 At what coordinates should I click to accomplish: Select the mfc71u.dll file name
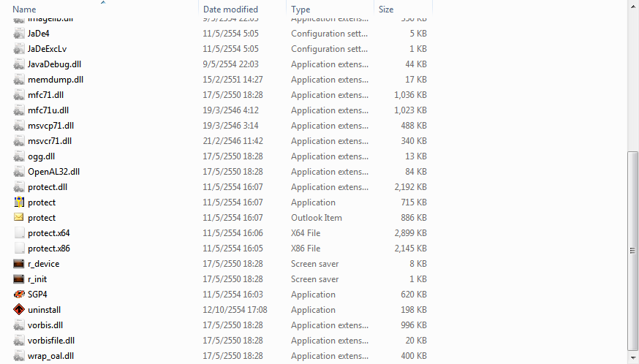coord(48,110)
